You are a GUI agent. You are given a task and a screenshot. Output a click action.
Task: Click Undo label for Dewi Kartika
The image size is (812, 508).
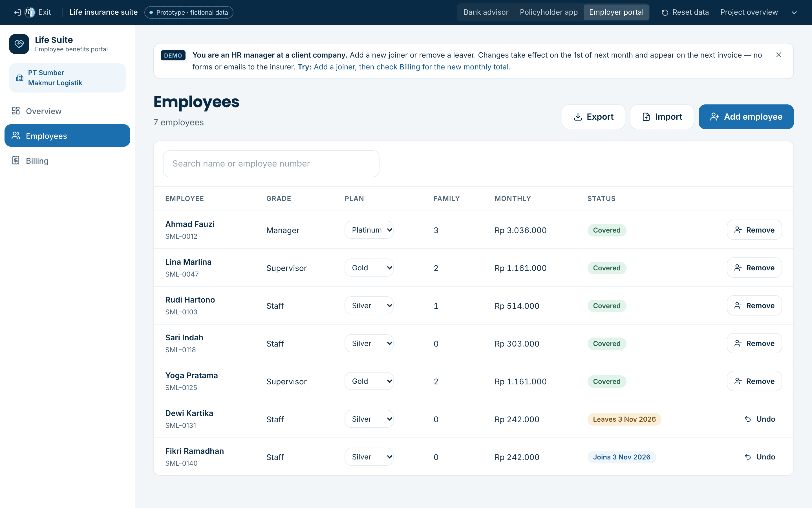point(766,419)
